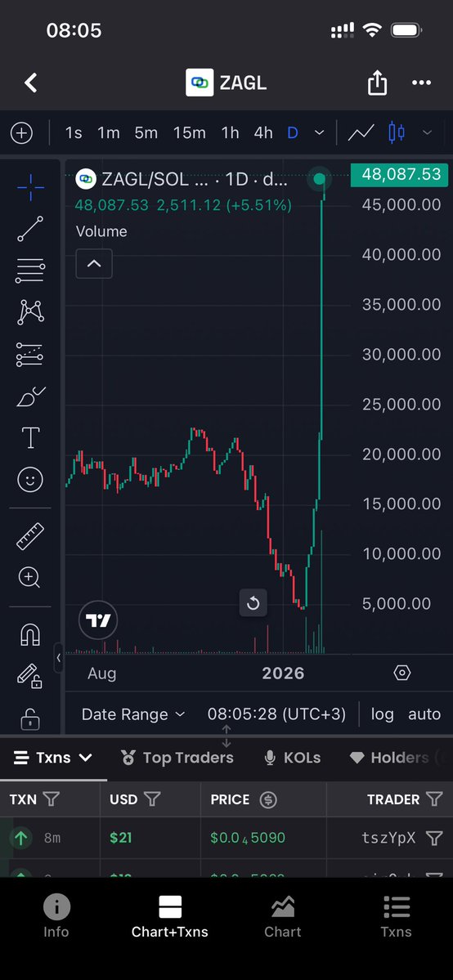453x980 pixels.
Task: Collapse the drawing toolbar side arrow
Action: [x=58, y=657]
